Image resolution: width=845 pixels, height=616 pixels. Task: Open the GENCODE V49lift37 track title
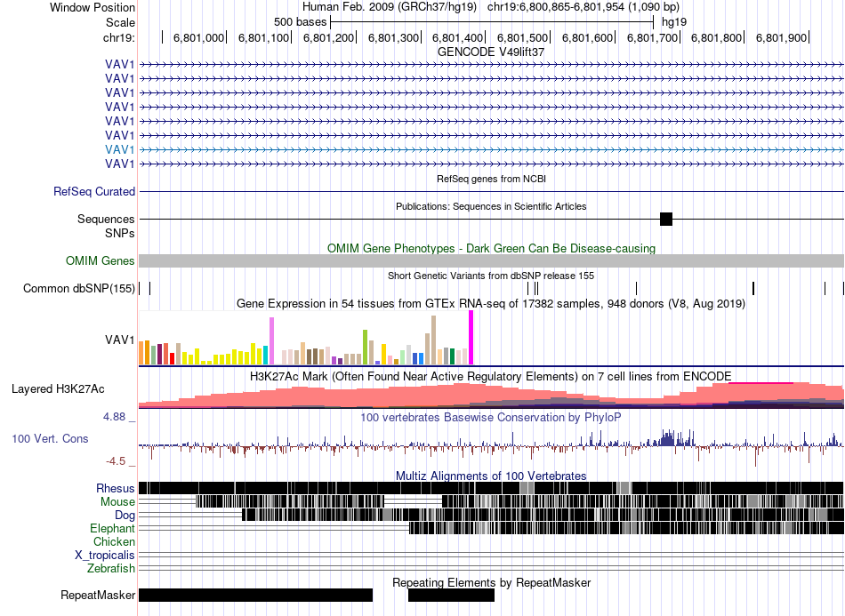(x=491, y=52)
